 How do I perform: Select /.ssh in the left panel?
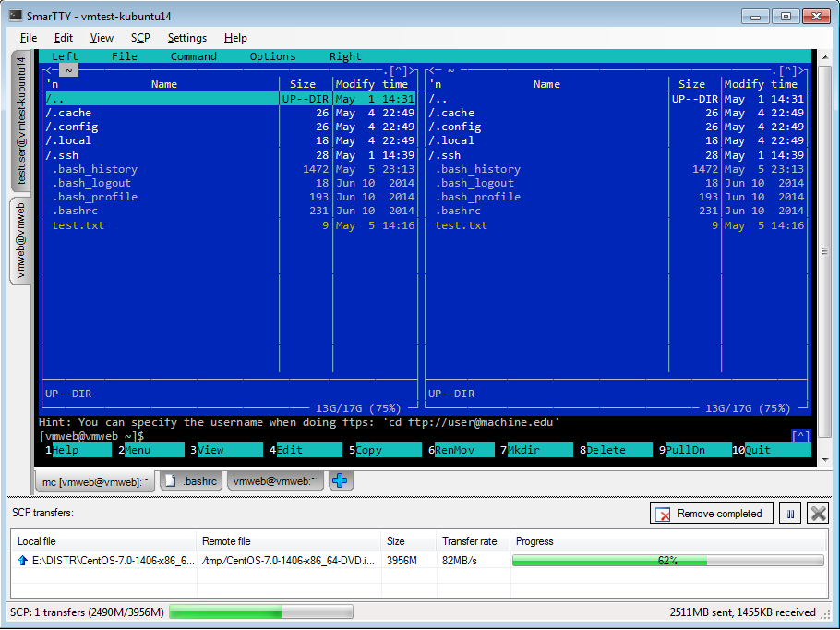[x=62, y=155]
